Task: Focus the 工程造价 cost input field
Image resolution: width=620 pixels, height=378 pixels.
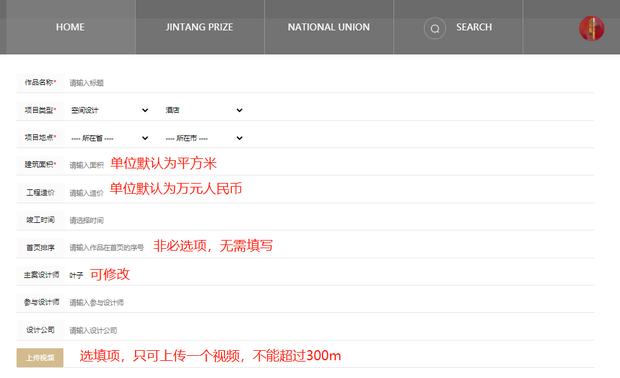Action: pyautogui.click(x=87, y=193)
